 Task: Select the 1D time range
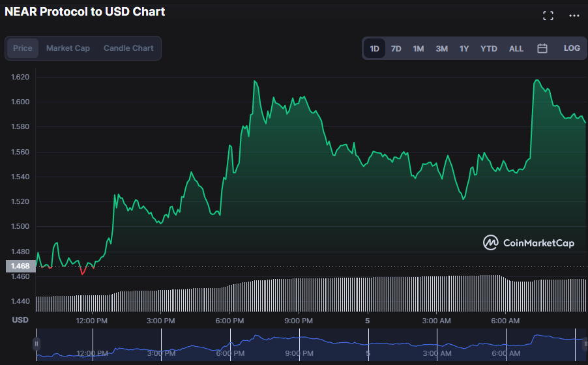[375, 48]
